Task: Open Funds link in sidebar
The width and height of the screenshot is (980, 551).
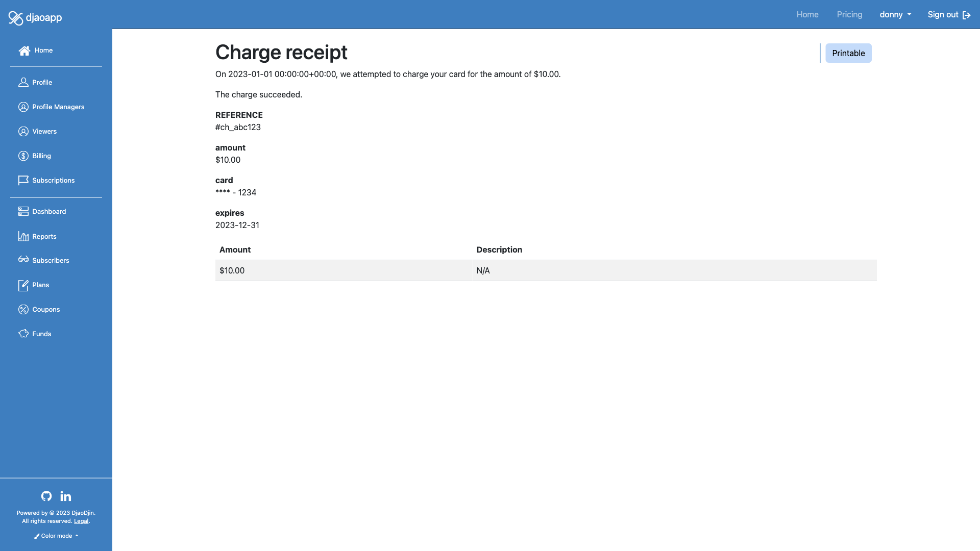Action: 41,334
